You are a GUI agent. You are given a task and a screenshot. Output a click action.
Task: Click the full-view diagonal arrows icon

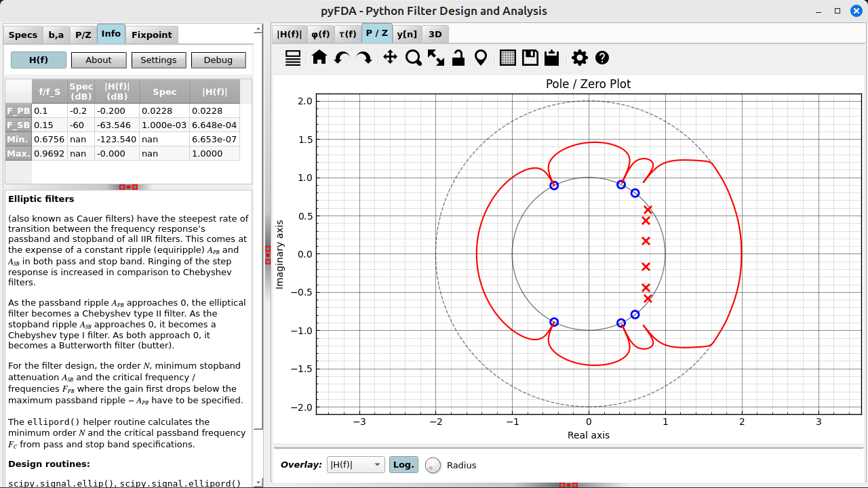436,58
